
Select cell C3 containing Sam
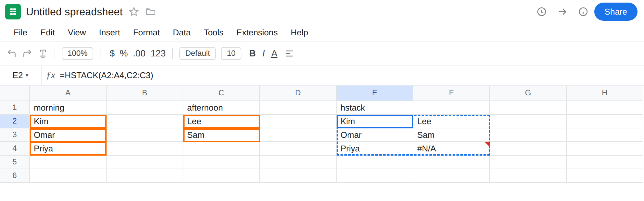point(221,135)
